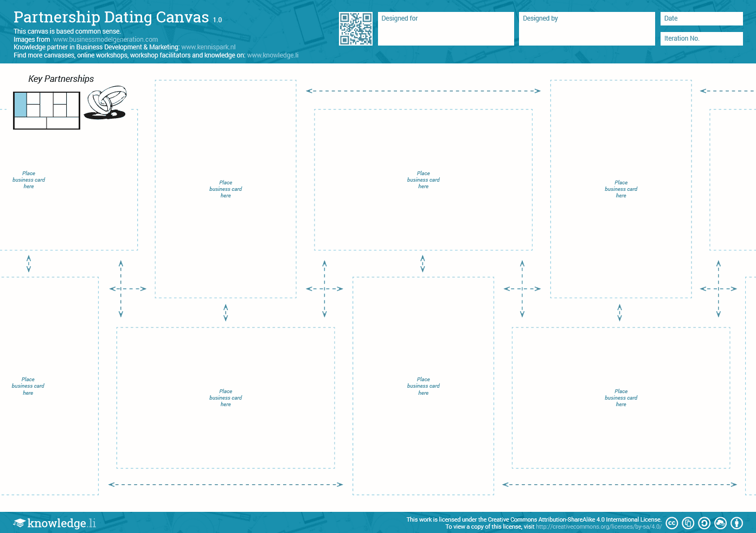Screen dimensions: 756x533
Task: Select the Date field
Action: point(701,18)
